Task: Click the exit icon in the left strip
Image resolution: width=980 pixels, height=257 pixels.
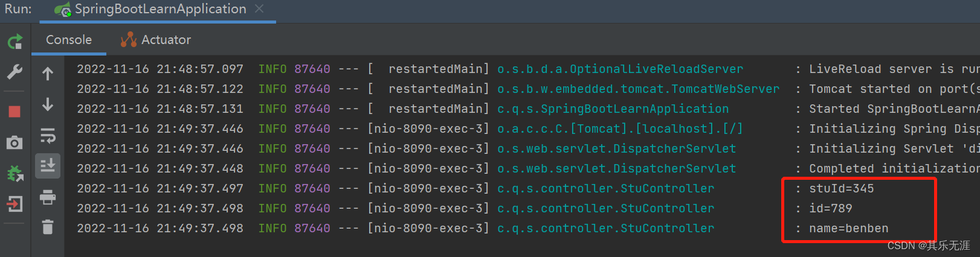Action: click(x=15, y=205)
